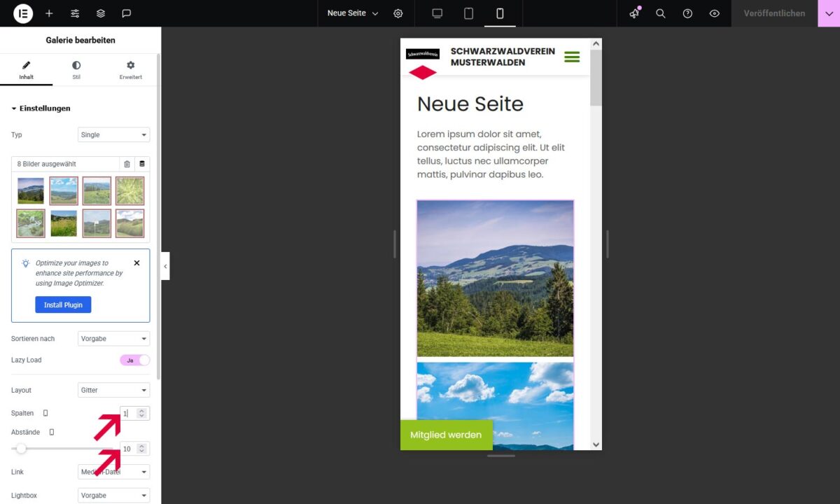Clear gallery with the trash icon
The image size is (840, 504).
click(x=127, y=164)
